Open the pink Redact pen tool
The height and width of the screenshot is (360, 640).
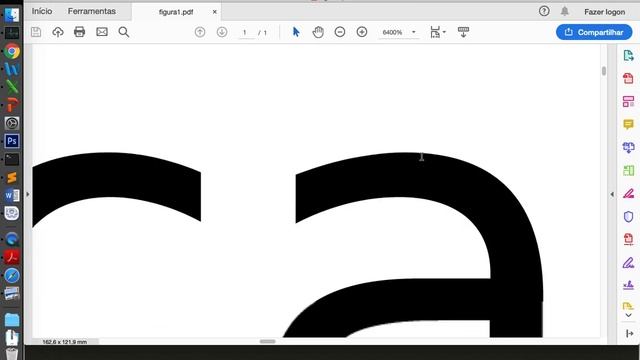point(629,193)
